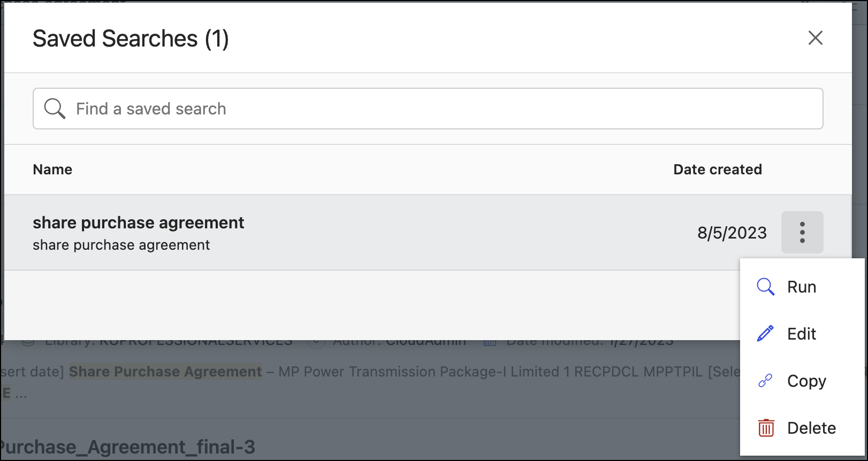Click the Copy link icon
The image size is (868, 461).
pyautogui.click(x=765, y=381)
